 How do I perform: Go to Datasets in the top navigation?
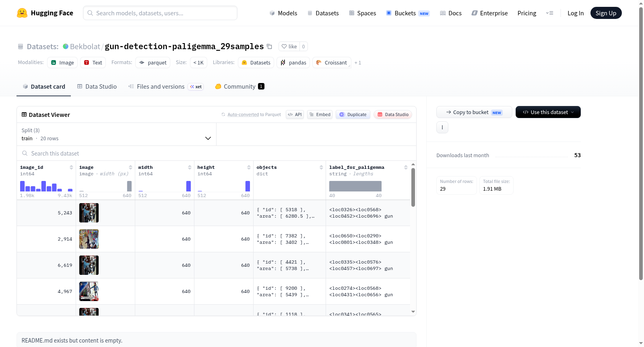click(323, 13)
